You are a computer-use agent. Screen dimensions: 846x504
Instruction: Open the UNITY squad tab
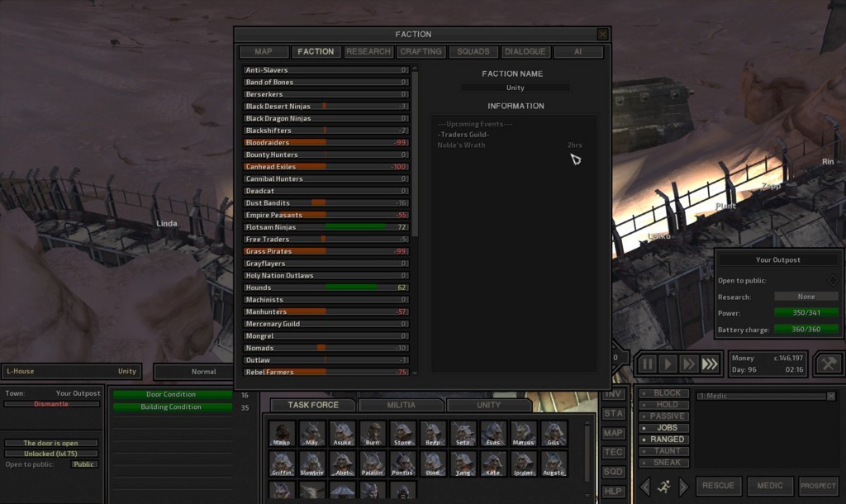coord(489,405)
